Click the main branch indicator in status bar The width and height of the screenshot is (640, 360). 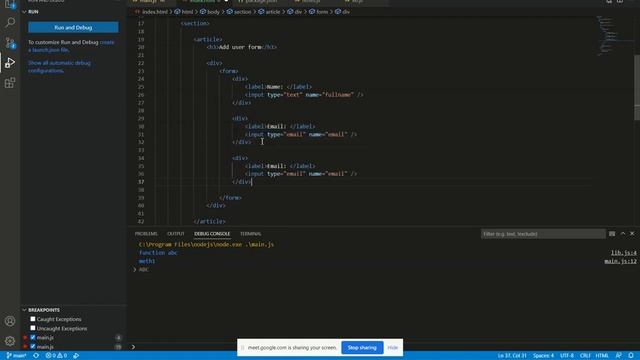point(17,356)
